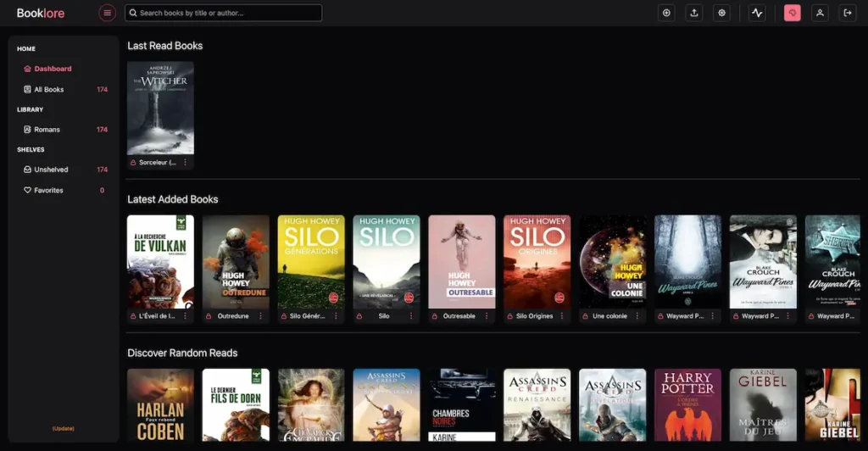Open the Chambres Noires book cover
This screenshot has width=868, height=451.
462,405
